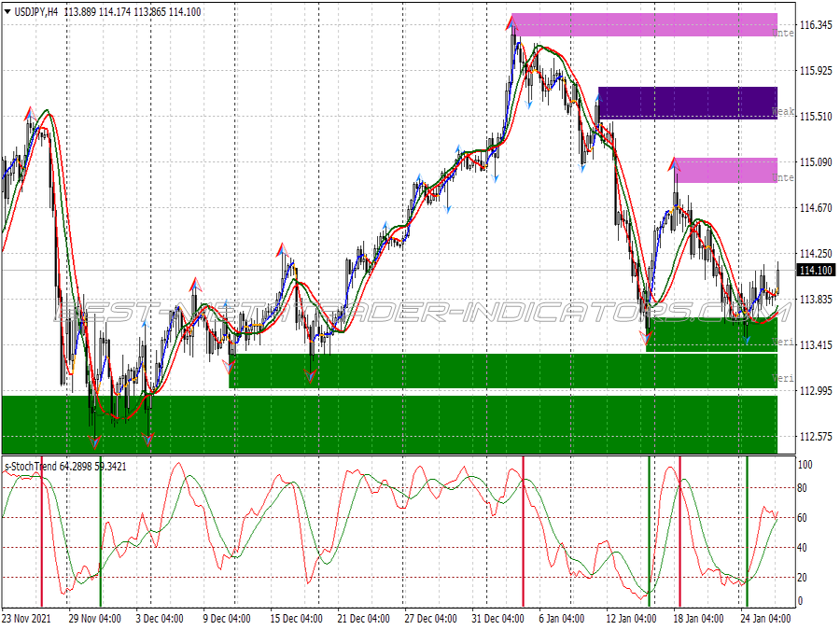Click the OHLC values 113.889 114.174 113.865 114.100
Screen dimensions: 840x630
pos(133,12)
